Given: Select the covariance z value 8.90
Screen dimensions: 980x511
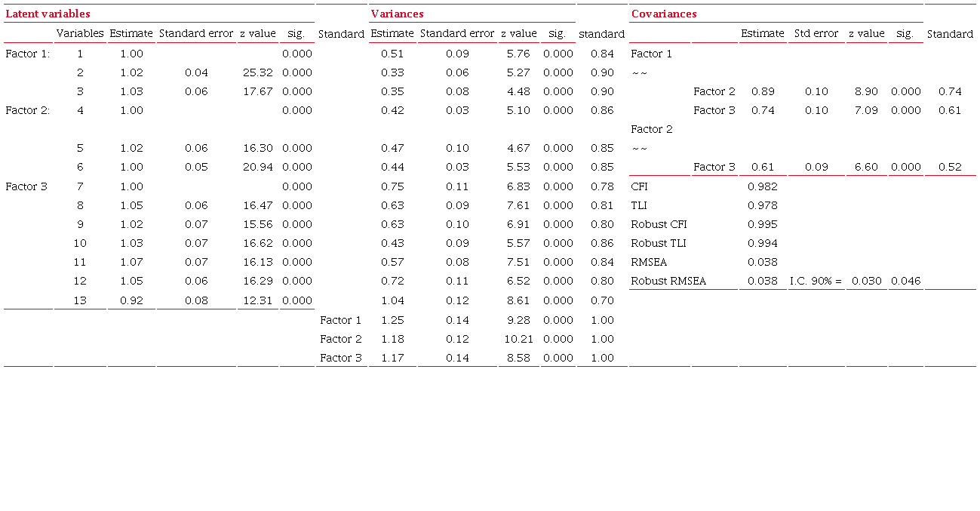Looking at the screenshot, I should 866,91.
